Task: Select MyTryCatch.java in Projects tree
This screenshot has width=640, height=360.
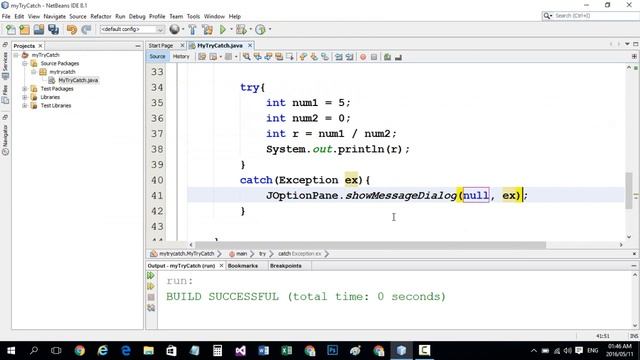Action: point(78,80)
